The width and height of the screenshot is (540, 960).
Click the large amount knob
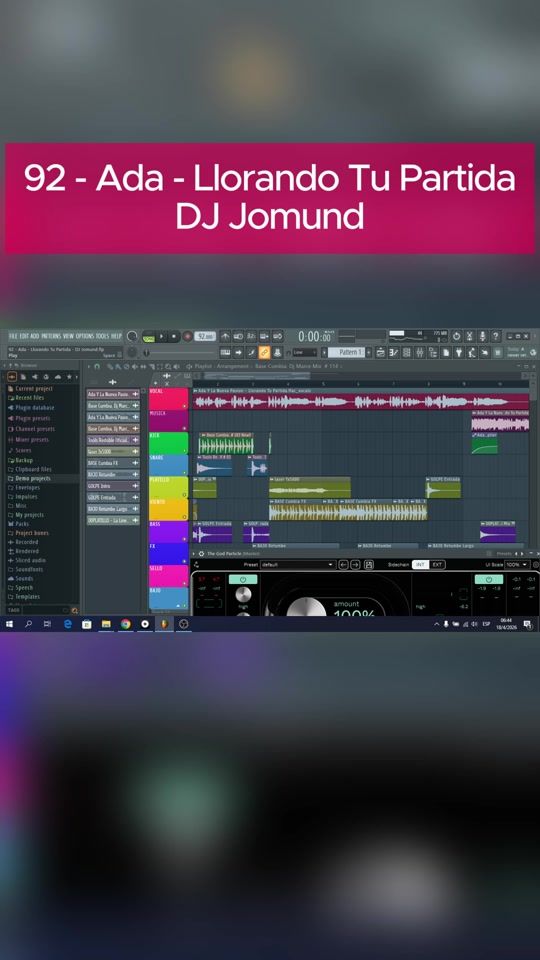tap(307, 607)
